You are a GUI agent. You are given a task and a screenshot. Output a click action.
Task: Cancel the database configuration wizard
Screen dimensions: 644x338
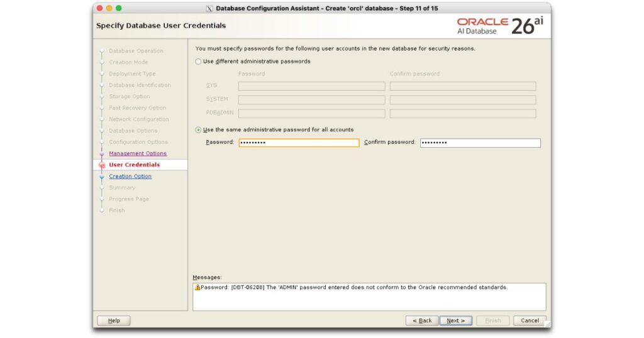[530, 321]
